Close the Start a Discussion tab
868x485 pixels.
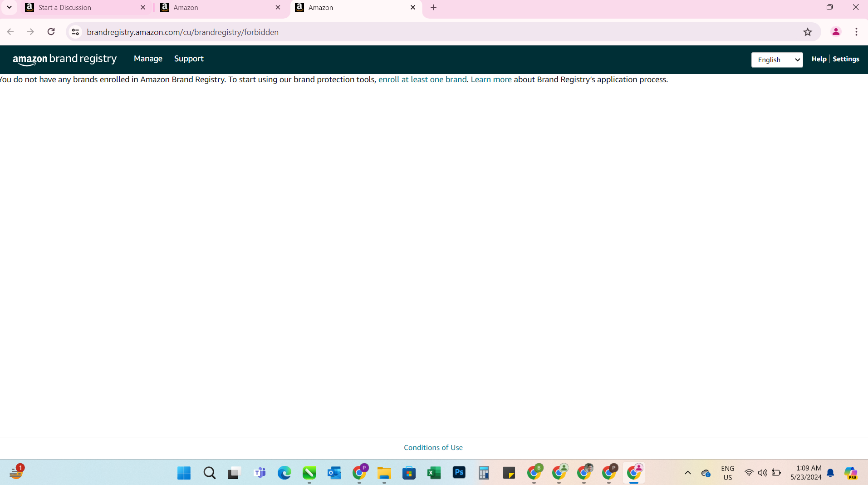click(x=143, y=8)
